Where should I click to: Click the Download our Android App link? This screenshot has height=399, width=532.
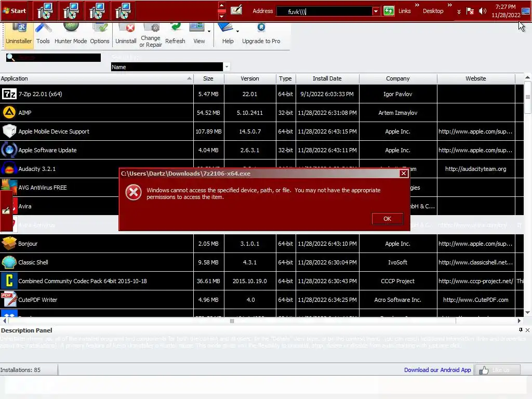(x=437, y=370)
